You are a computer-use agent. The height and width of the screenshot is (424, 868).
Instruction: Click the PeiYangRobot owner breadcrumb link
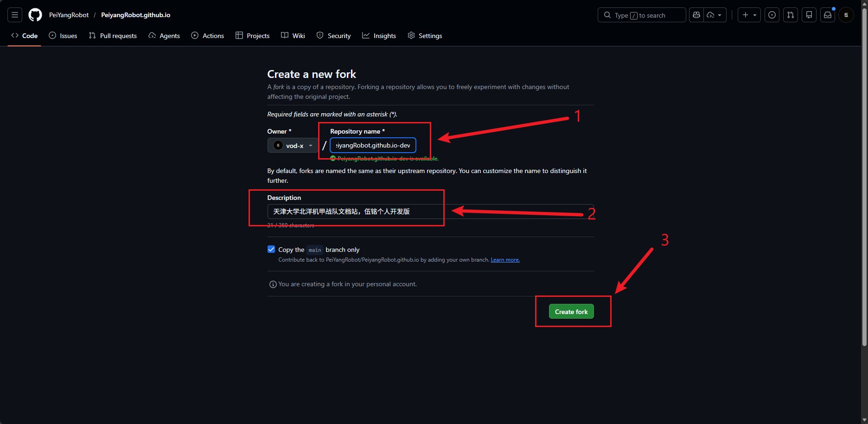tap(69, 15)
